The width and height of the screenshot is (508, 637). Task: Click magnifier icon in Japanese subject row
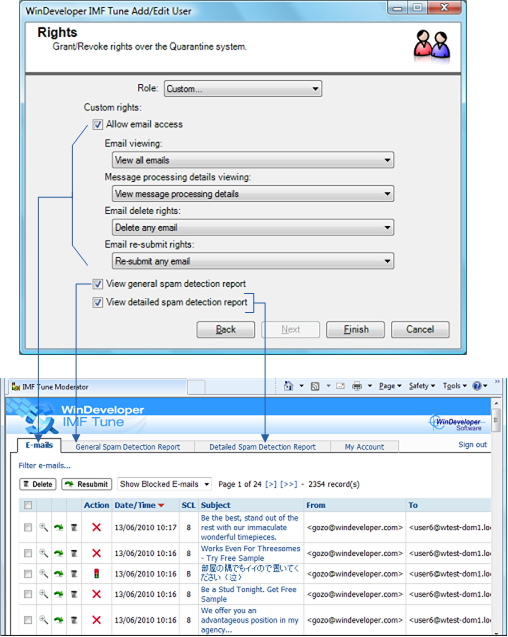[x=43, y=574]
